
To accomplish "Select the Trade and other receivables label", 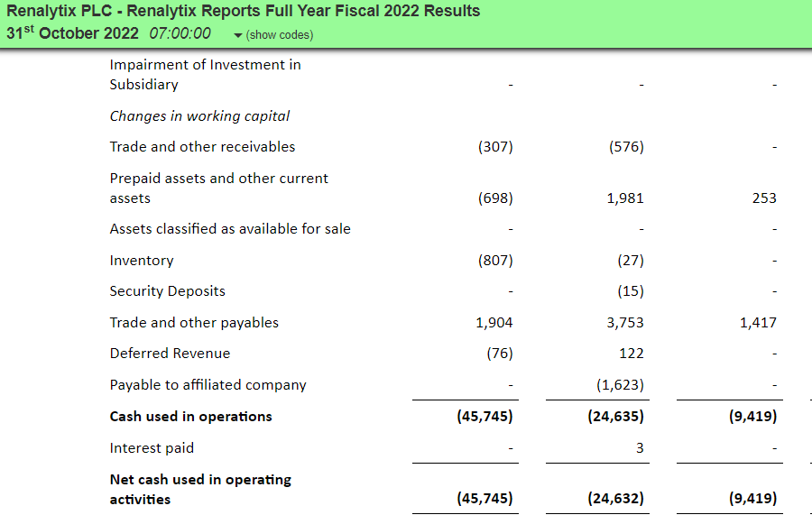I will point(202,146).
